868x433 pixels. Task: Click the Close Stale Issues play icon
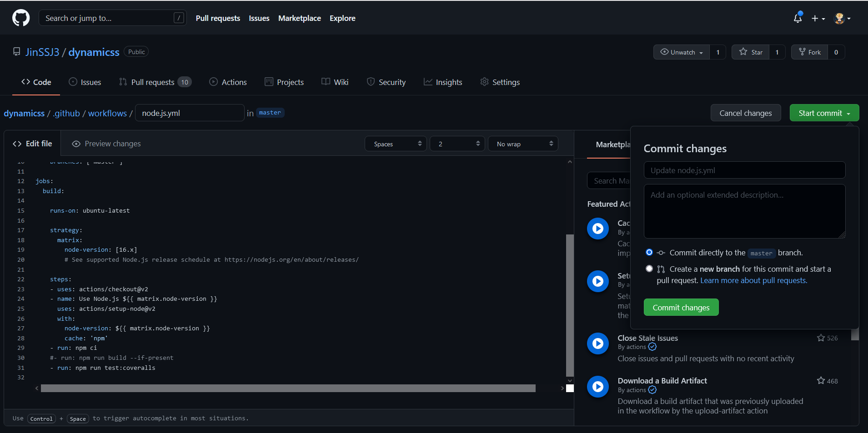(x=597, y=343)
